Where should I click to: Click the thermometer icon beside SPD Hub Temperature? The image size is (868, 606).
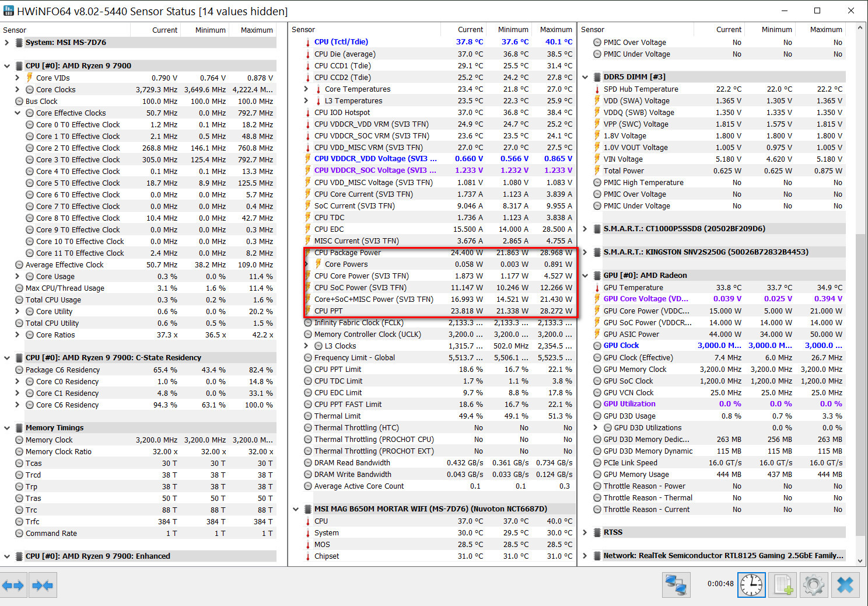[597, 89]
